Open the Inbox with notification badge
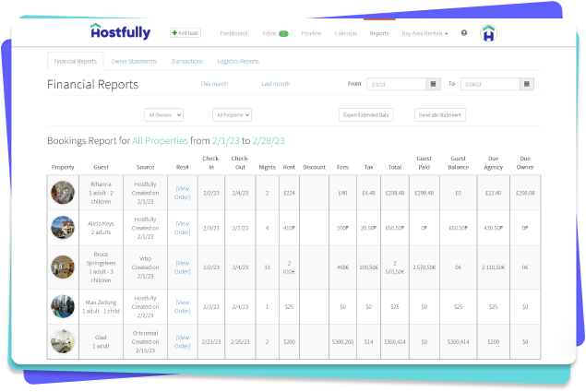586x392 pixels. pos(276,33)
